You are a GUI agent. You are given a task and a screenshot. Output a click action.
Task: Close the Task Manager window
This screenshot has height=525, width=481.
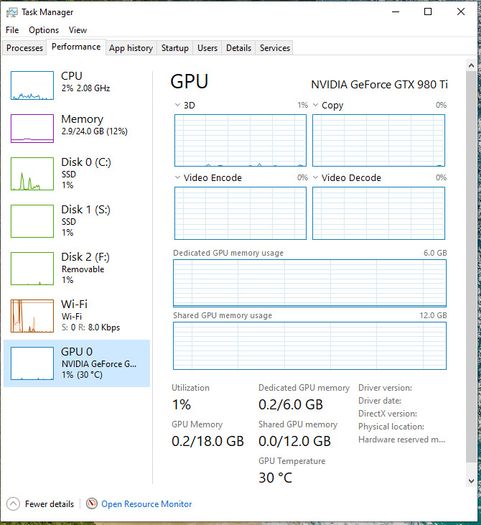pos(461,12)
